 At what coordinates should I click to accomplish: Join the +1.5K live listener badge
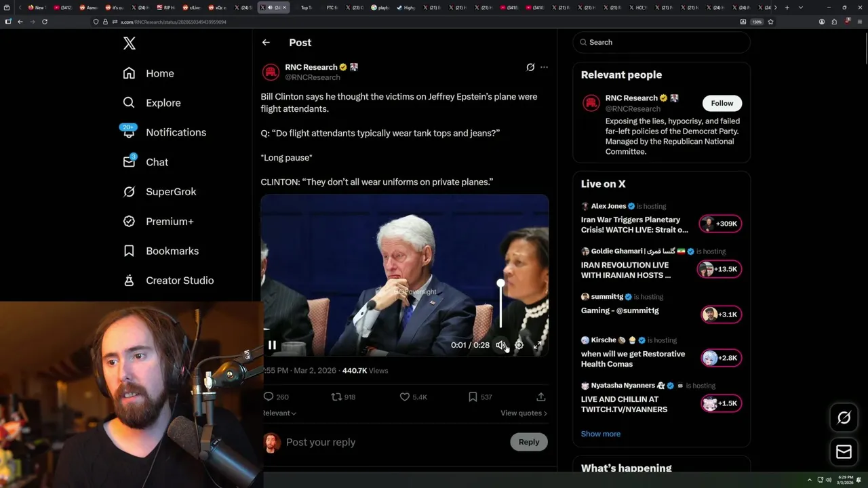[x=721, y=403]
